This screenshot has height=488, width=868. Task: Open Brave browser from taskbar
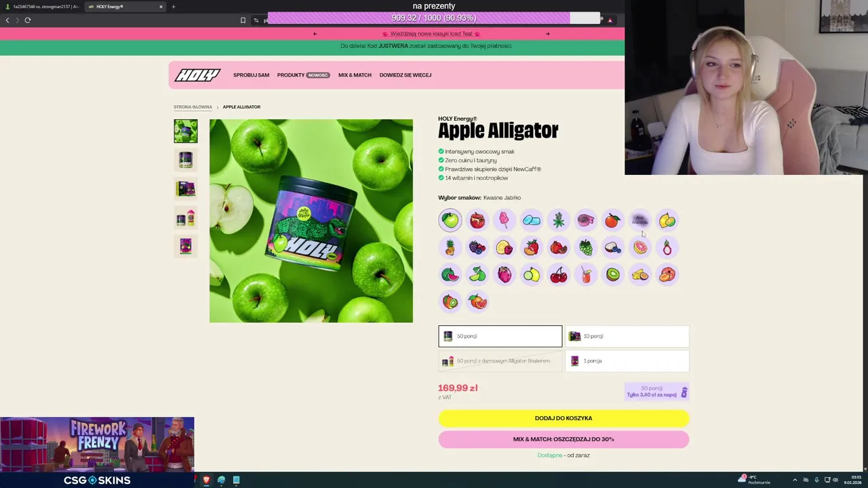point(206,480)
